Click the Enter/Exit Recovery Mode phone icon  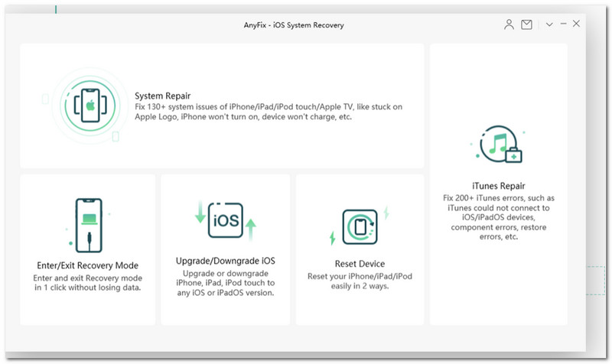(89, 226)
